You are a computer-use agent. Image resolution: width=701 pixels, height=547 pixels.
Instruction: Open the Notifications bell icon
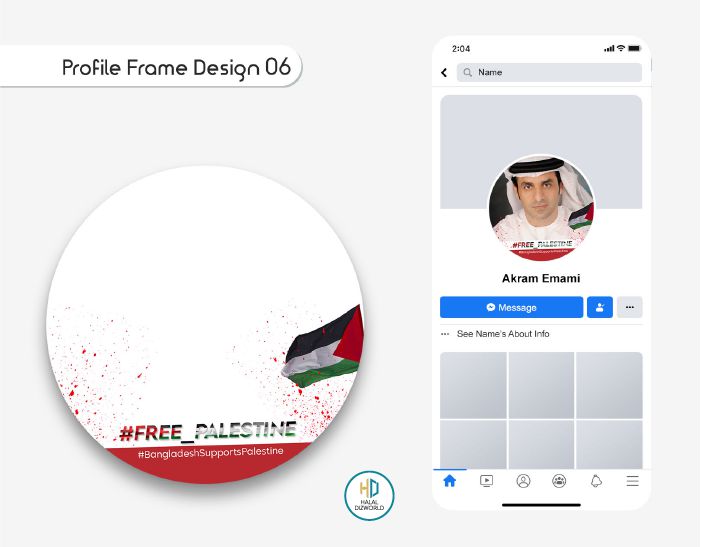(x=596, y=481)
